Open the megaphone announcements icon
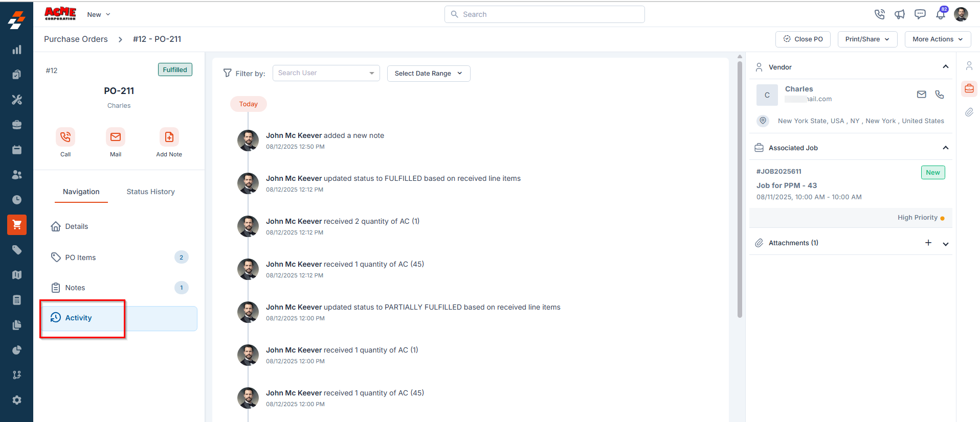 click(900, 14)
